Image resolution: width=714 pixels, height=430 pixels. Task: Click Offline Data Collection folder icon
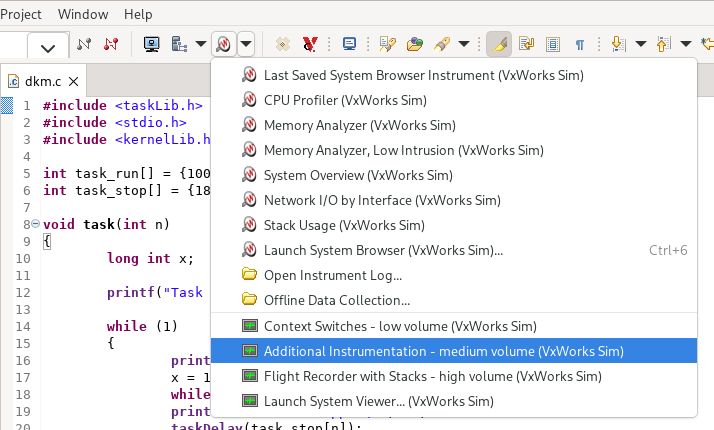250,300
